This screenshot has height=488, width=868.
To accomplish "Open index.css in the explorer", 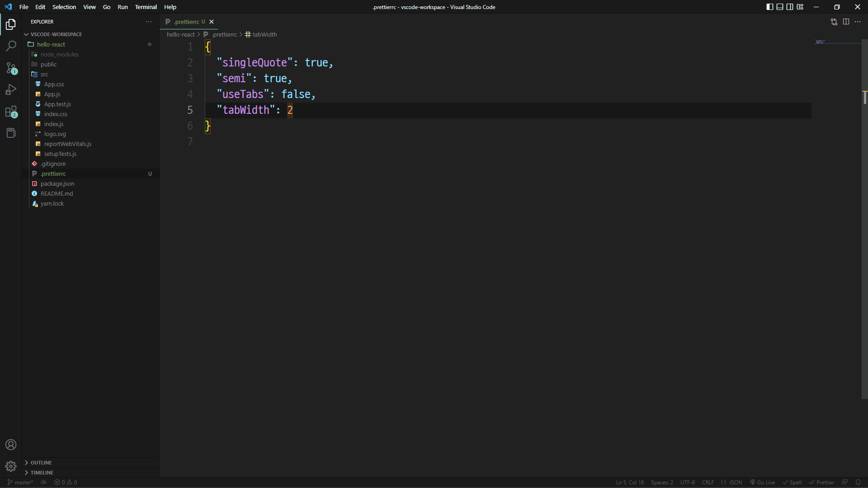I will click(x=90, y=114).
